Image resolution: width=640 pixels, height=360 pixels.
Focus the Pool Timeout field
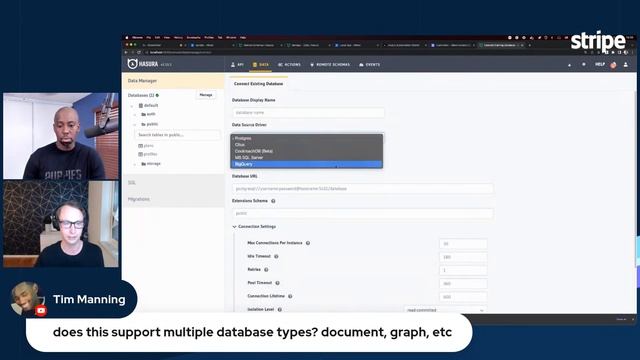(x=463, y=284)
